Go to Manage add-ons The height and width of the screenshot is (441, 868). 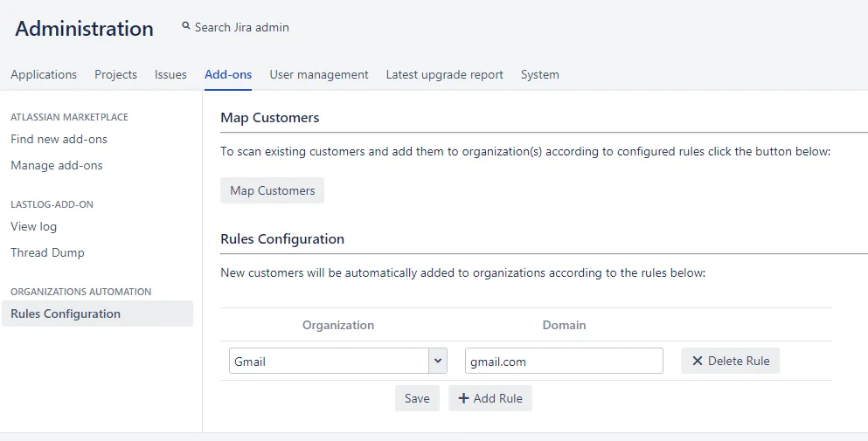tap(57, 165)
